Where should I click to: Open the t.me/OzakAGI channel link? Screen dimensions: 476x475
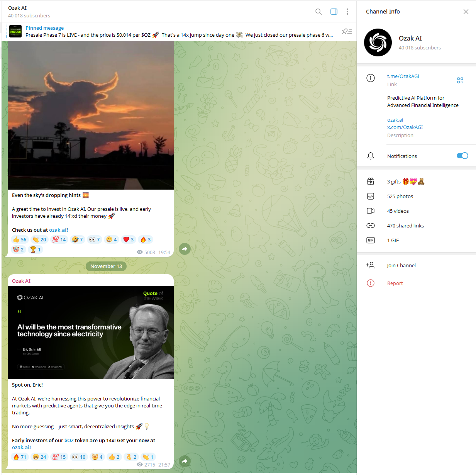pyautogui.click(x=403, y=76)
